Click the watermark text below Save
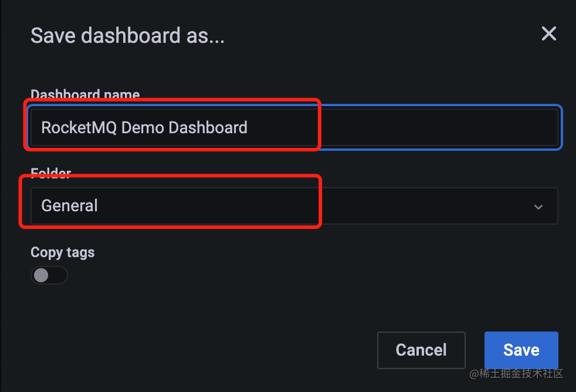 (x=516, y=374)
